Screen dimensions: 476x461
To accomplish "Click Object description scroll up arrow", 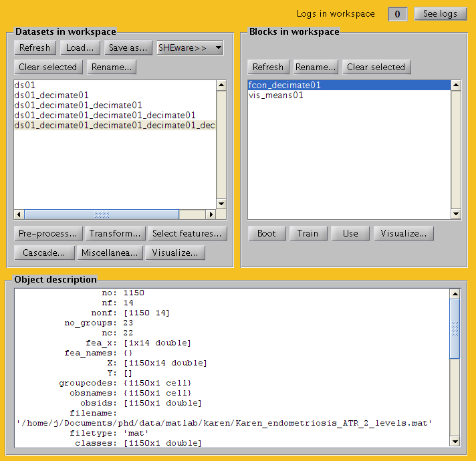I will click(x=455, y=293).
